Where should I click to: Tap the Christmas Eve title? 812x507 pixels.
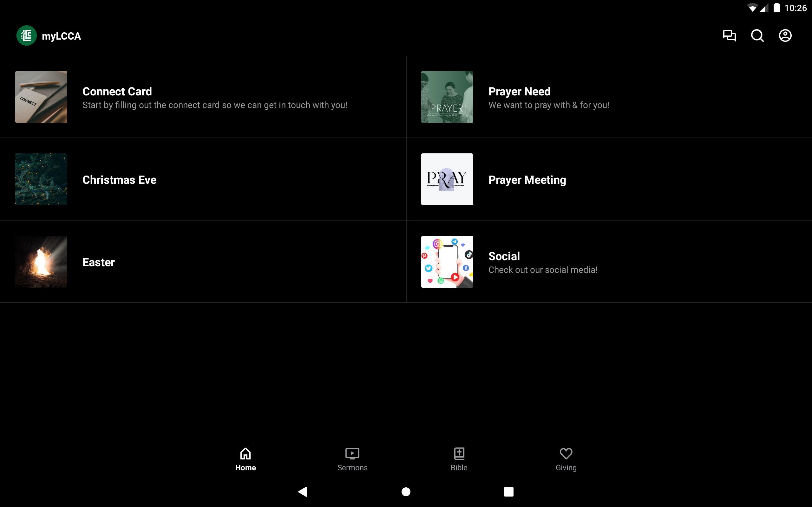coord(120,180)
